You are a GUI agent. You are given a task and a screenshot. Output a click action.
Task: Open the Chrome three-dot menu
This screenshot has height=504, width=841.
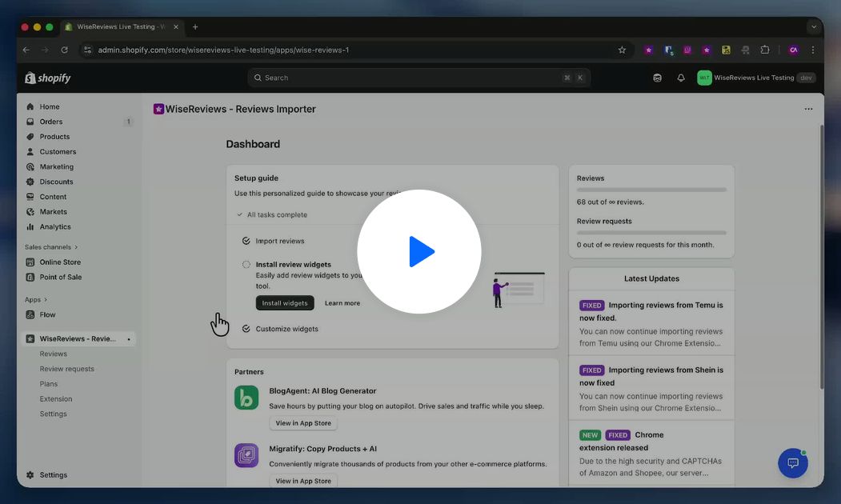[x=812, y=50]
